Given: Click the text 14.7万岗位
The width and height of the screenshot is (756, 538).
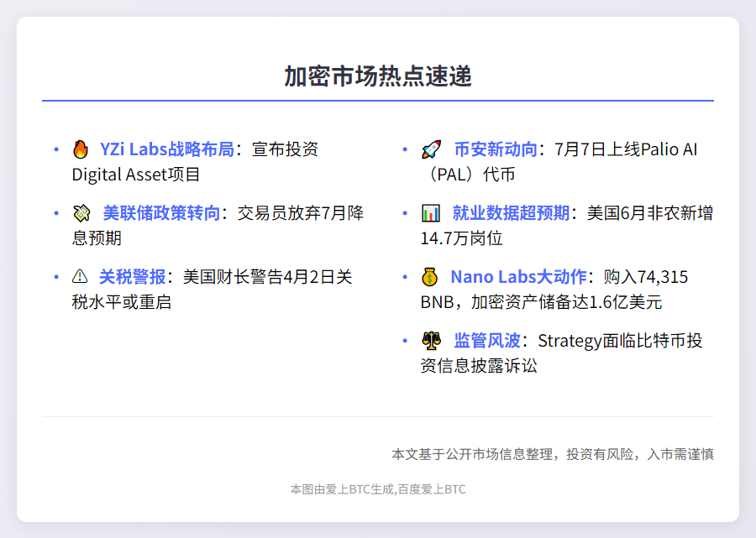Looking at the screenshot, I should point(461,238).
